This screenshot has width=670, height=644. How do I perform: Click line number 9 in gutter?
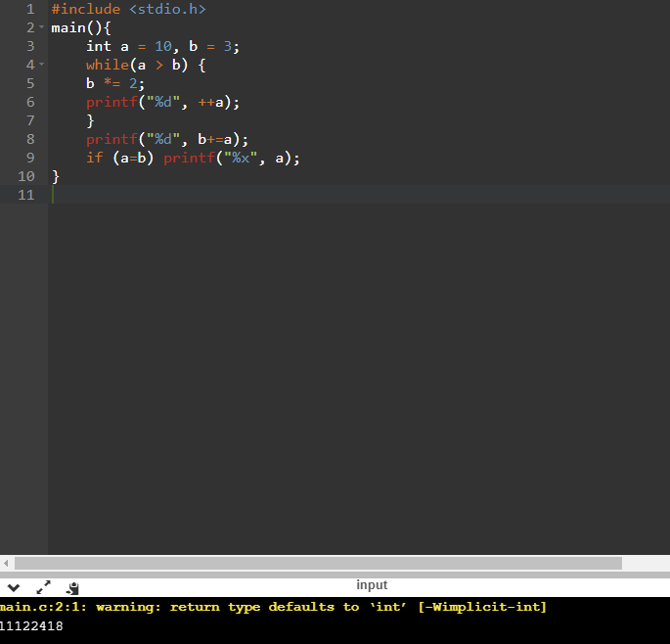30,158
